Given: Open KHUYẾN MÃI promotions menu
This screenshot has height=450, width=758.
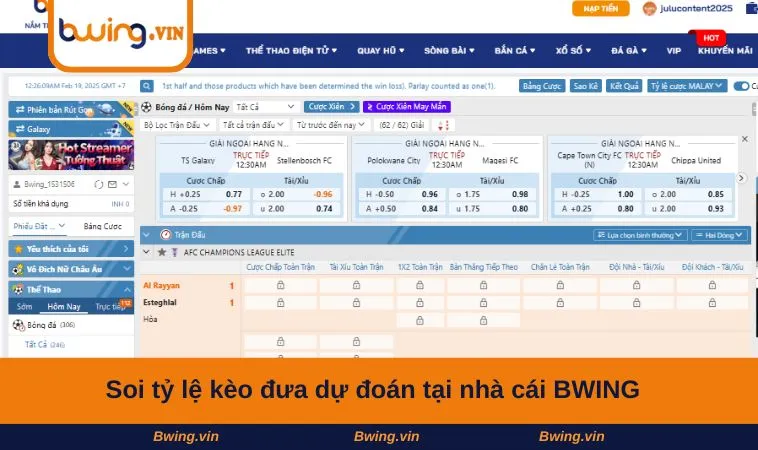Looking at the screenshot, I should (725, 51).
